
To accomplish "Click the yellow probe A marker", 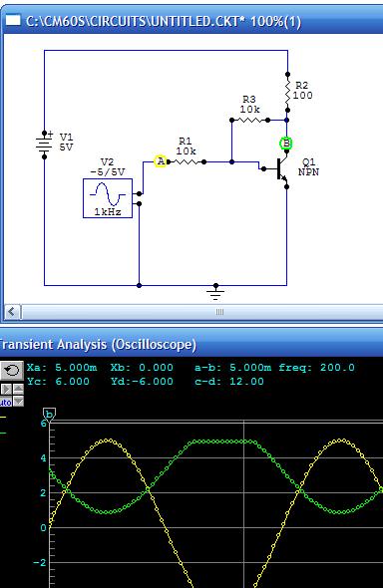I will [161, 161].
